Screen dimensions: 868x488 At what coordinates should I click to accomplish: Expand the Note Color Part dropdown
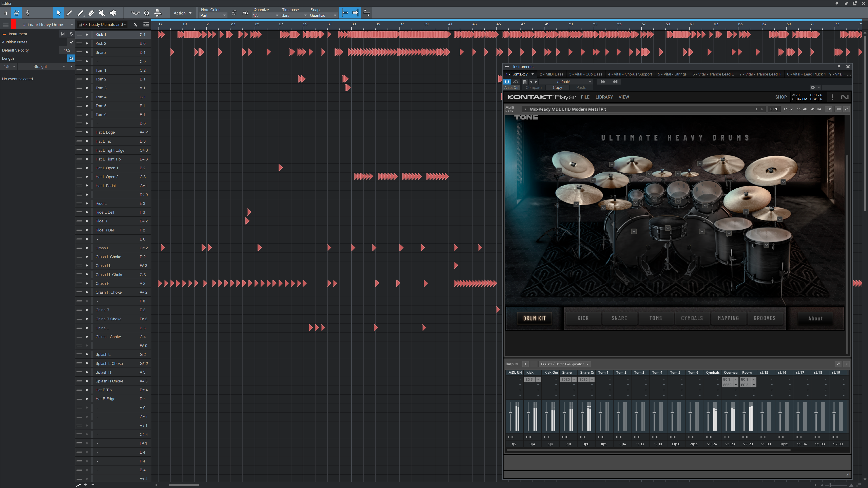click(x=213, y=16)
